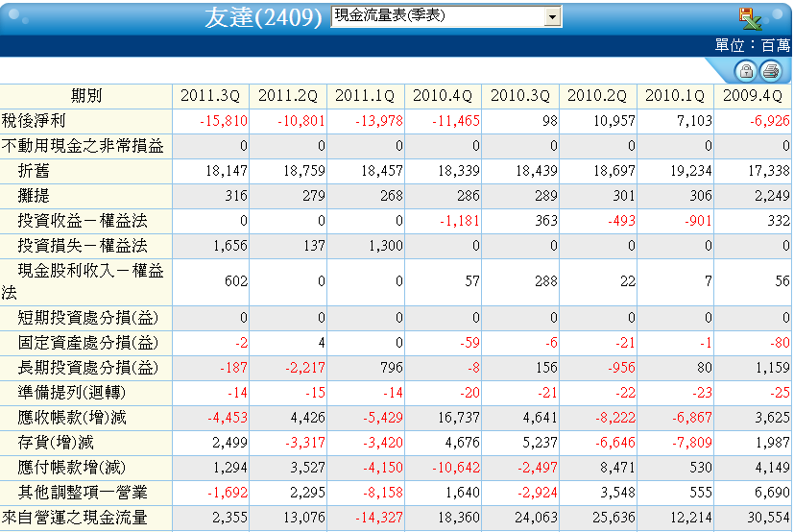Select the 2010.2Q column header
The width and height of the screenshot is (794, 532).
(x=597, y=96)
